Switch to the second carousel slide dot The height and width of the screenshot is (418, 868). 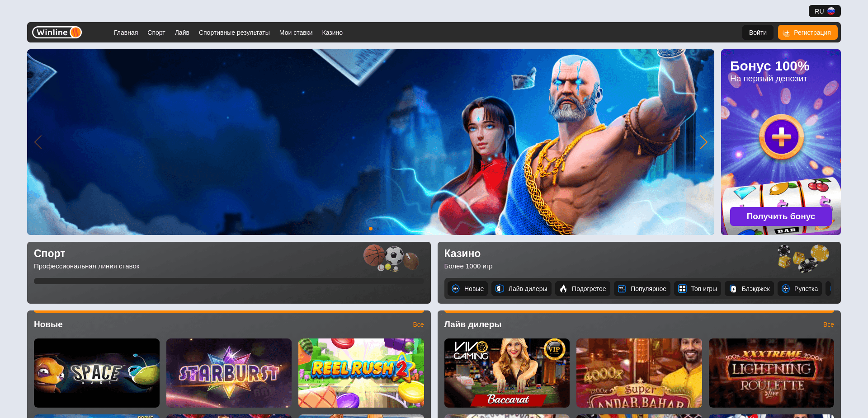(x=378, y=229)
